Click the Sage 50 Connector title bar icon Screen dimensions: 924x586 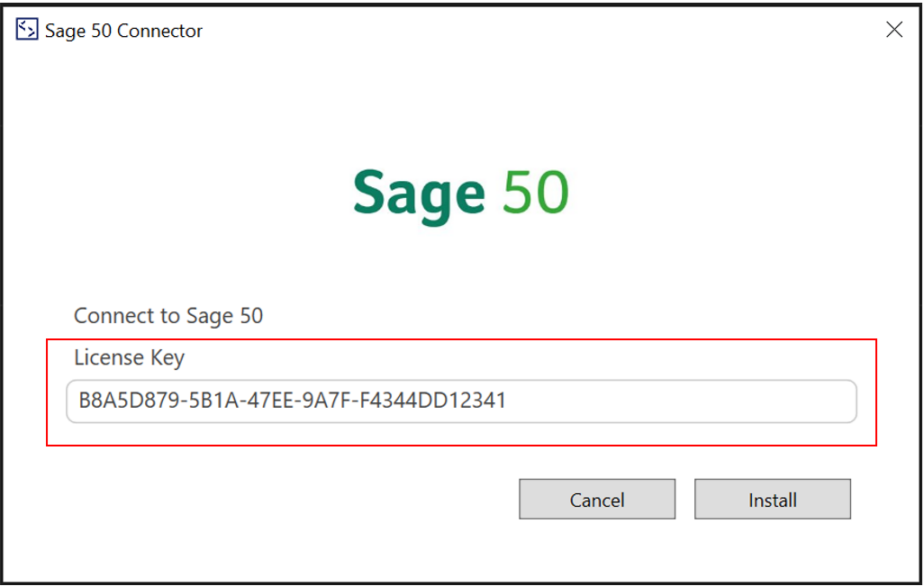click(x=27, y=30)
